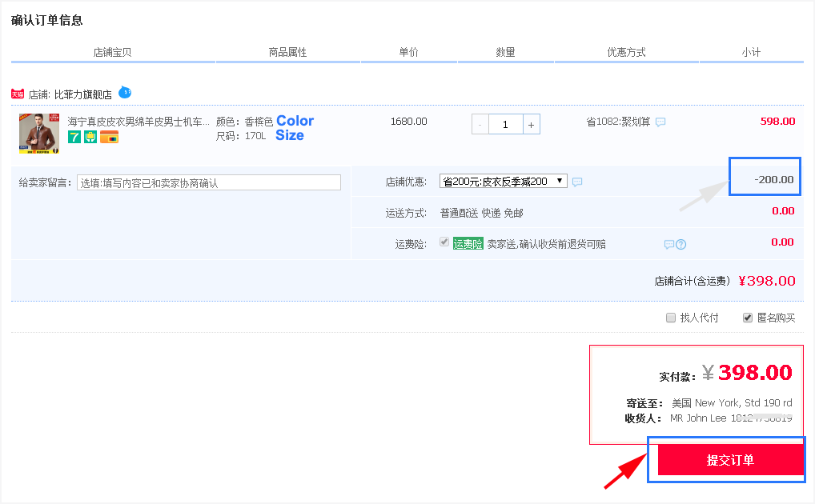This screenshot has height=504, width=815.
Task: Click the orange credit card payment icon
Action: tap(109, 137)
